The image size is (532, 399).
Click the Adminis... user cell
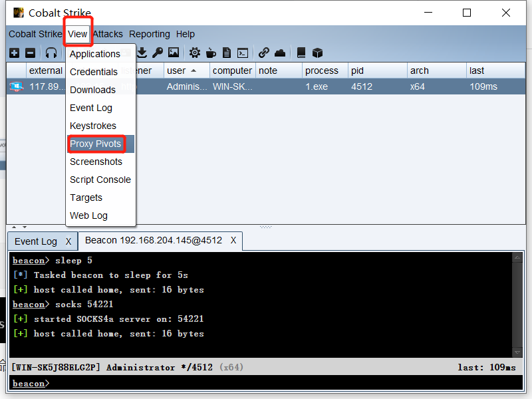[187, 86]
